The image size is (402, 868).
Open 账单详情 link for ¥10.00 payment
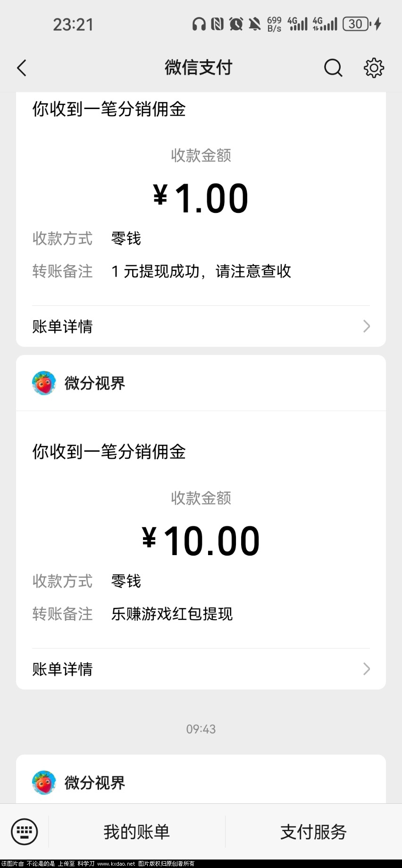(62, 669)
